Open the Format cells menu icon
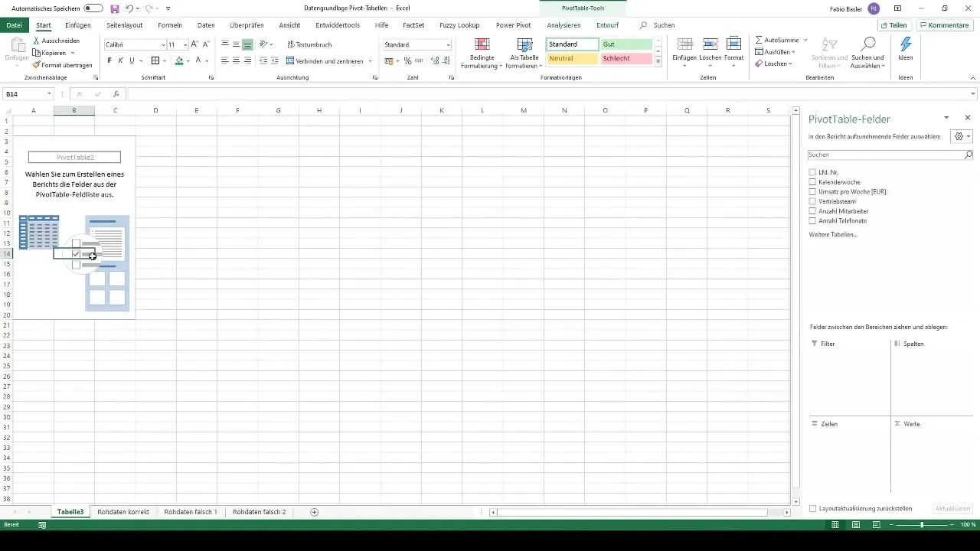Image resolution: width=980 pixels, height=551 pixels. [x=733, y=44]
